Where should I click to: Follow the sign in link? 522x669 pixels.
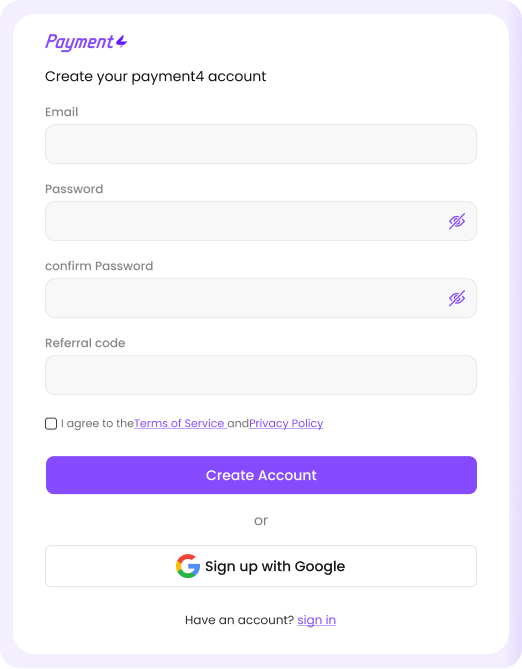pos(317,620)
